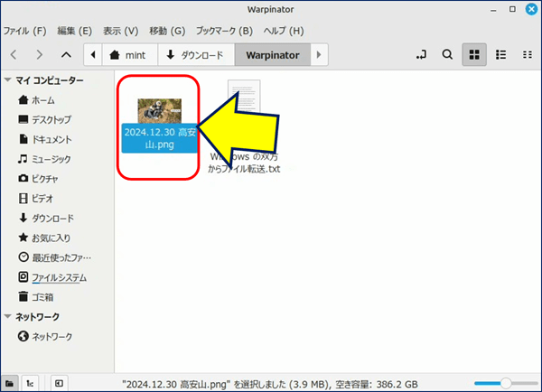Viewport: 542px width, 392px height.
Task: Minimize the Warpinator window
Action: coord(493,11)
